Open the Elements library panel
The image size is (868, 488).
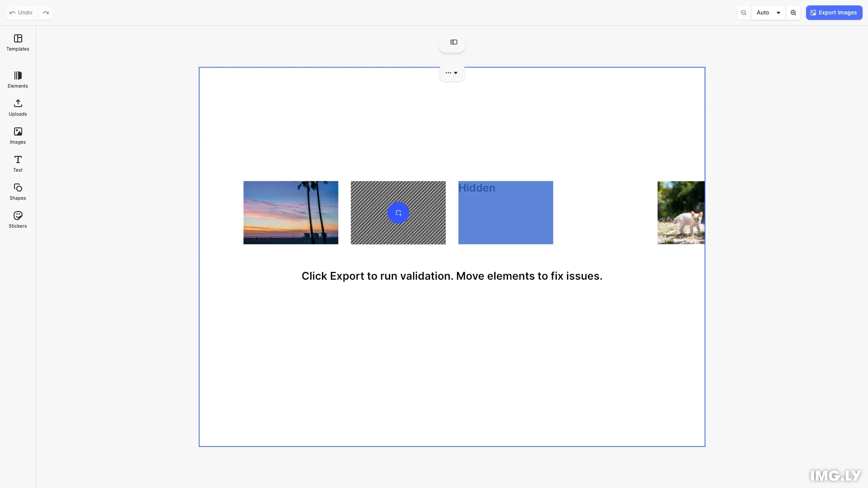(x=18, y=80)
